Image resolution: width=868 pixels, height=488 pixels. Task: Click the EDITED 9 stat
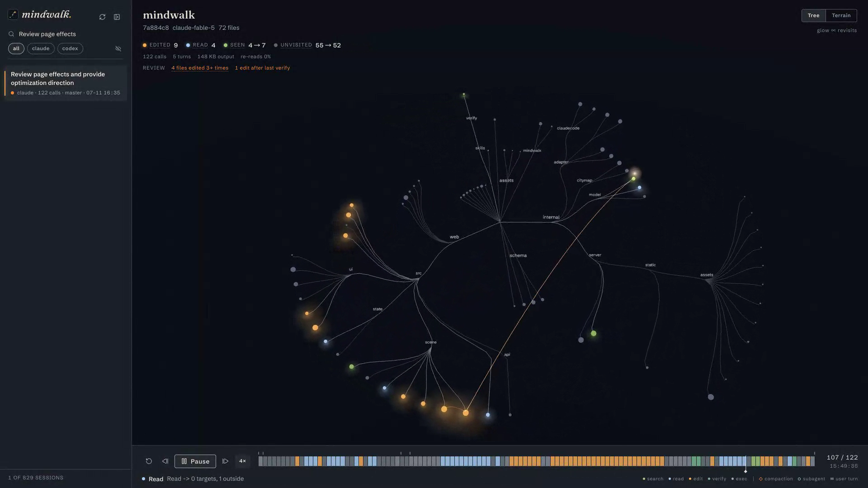(x=160, y=45)
